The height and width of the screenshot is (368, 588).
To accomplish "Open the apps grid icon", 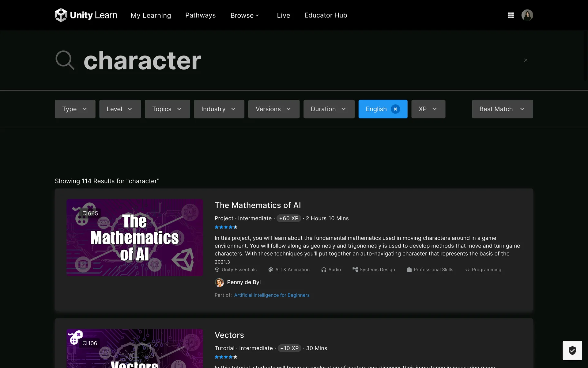I will point(511,15).
